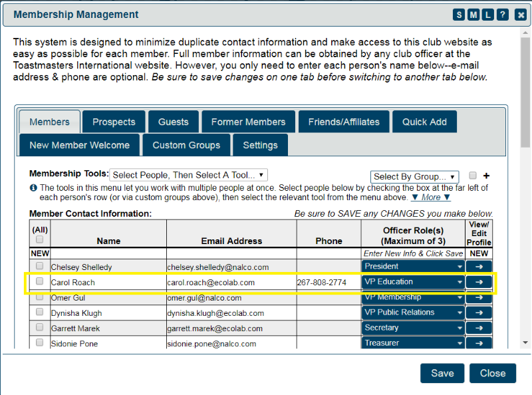Toggle the checkbox next to Select By Group

click(473, 176)
